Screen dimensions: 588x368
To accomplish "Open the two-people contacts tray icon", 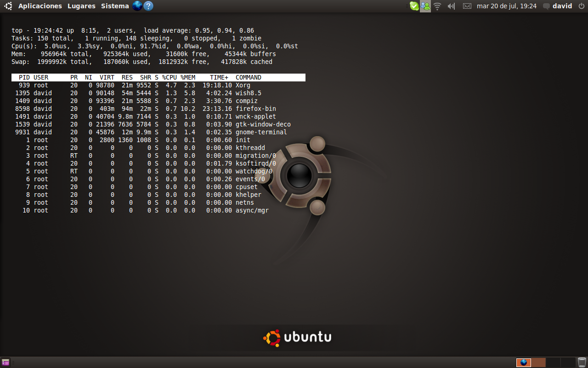I will click(x=425, y=6).
